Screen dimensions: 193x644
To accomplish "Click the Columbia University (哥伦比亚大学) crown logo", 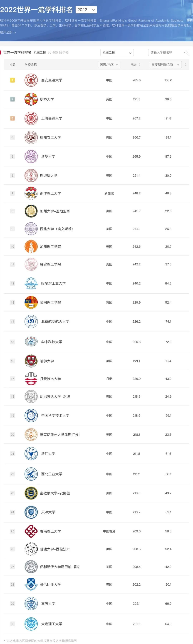I will [x=31, y=584].
